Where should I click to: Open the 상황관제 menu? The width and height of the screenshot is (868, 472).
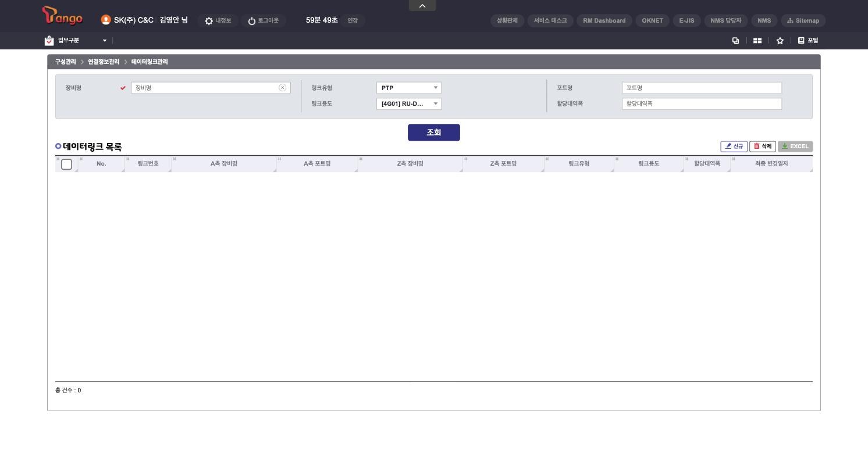coord(508,20)
